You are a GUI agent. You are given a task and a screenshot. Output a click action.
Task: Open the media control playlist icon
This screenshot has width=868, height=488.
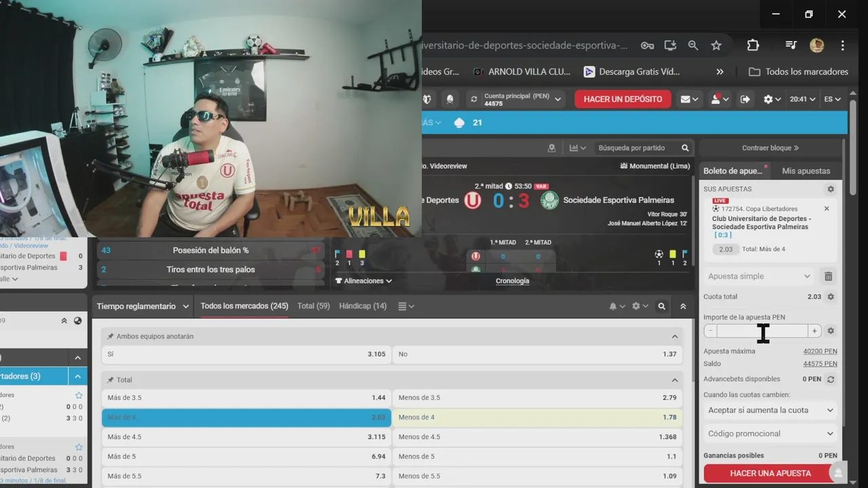(x=791, y=45)
